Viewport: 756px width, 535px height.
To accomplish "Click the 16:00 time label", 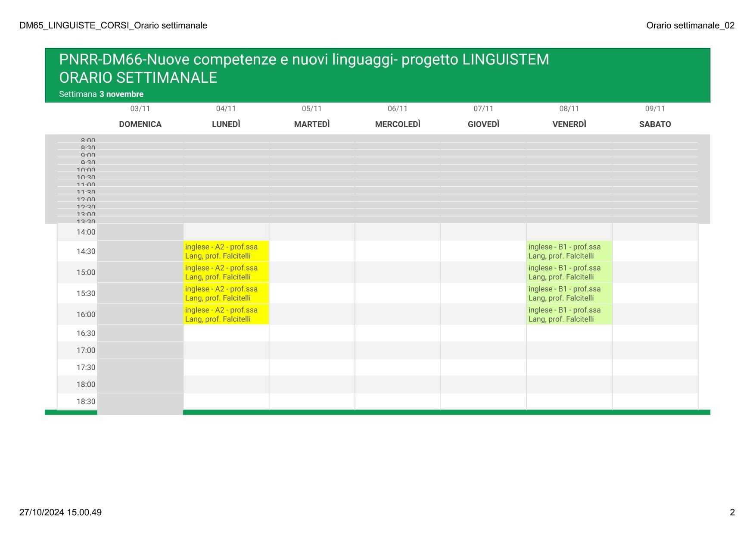I will point(86,315).
